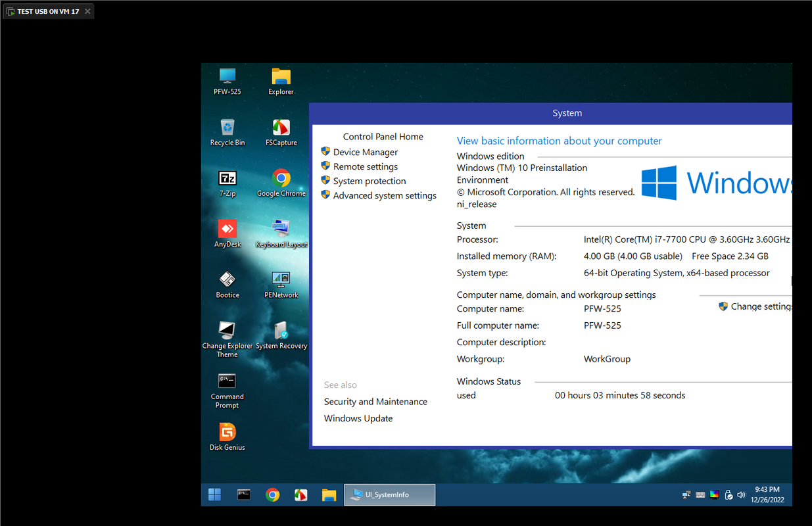The height and width of the screenshot is (526, 812).
Task: Open the Explorer desktop shortcut
Action: pyautogui.click(x=281, y=82)
